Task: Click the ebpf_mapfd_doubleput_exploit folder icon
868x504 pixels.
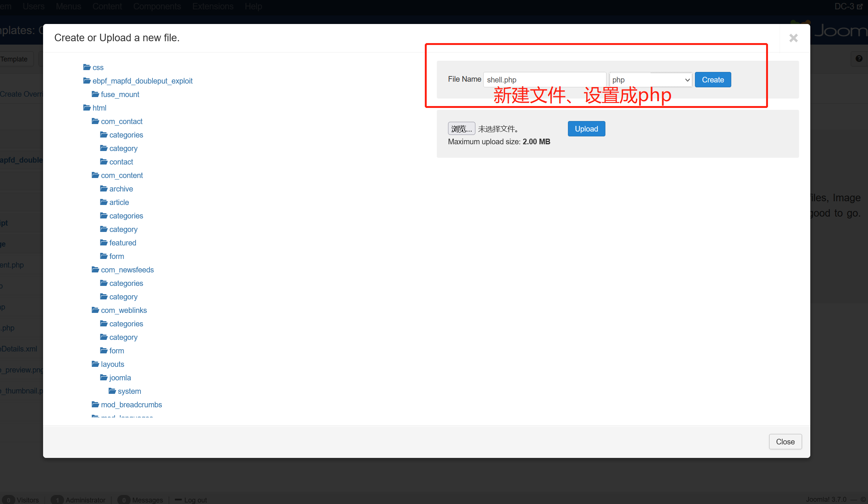Action: [x=87, y=81]
